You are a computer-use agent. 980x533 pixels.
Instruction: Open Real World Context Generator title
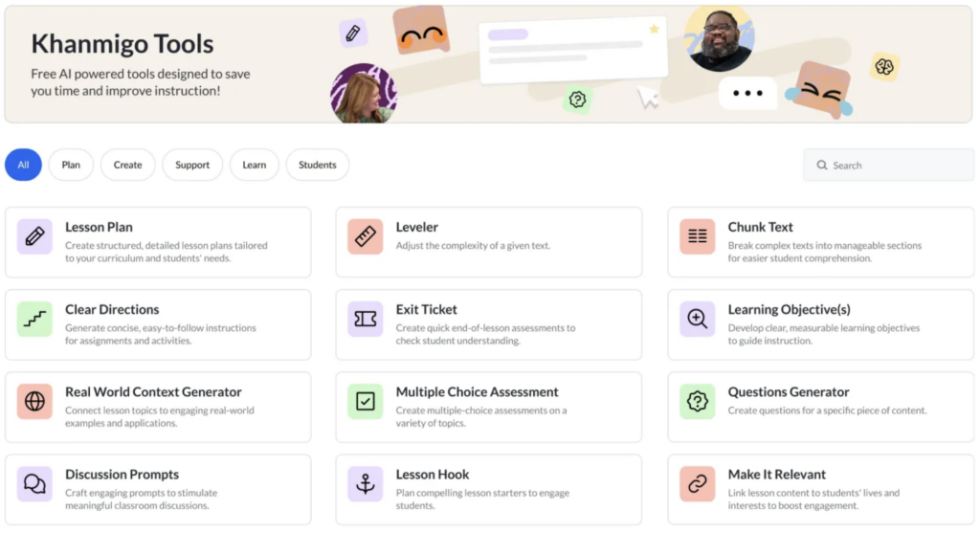(x=153, y=392)
